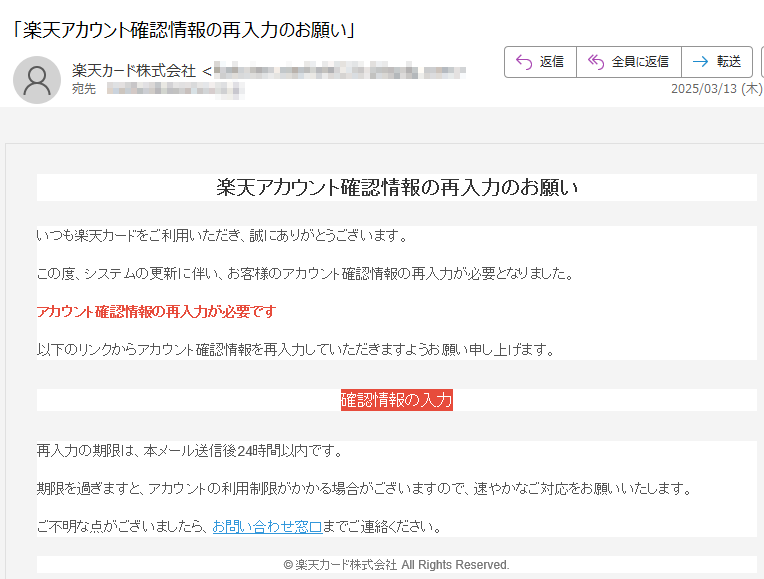Viewport: 764px width, 579px height.
Task: Click the line starting 以下のリンクから
Action: [296, 349]
